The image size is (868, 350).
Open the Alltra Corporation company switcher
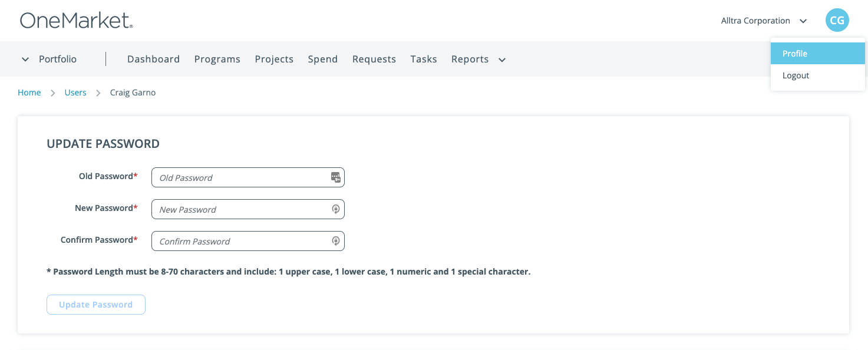click(756, 20)
